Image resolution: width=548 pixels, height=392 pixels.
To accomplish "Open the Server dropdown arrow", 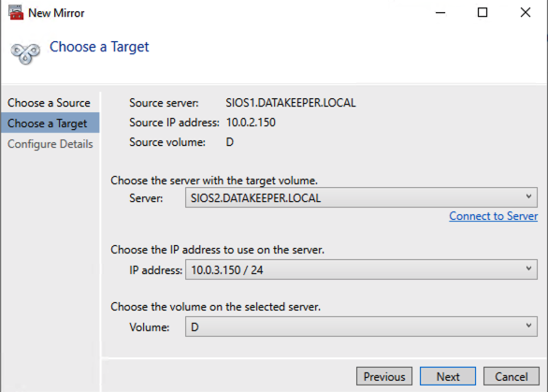I will pos(528,196).
